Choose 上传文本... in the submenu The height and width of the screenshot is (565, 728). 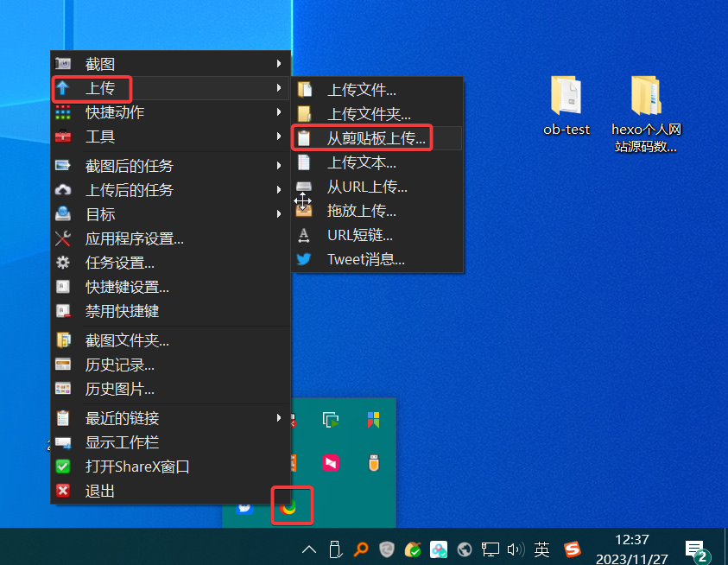click(x=377, y=162)
